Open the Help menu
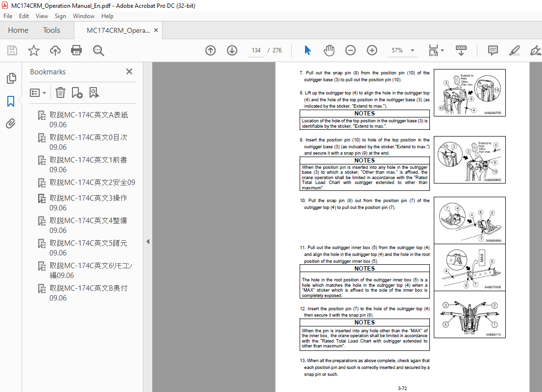The image size is (542, 392). (x=107, y=16)
